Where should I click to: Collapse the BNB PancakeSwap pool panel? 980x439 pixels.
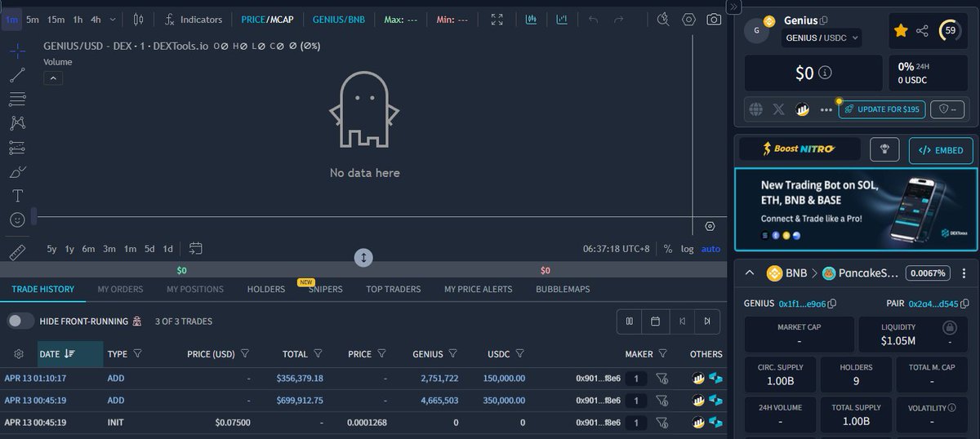750,273
